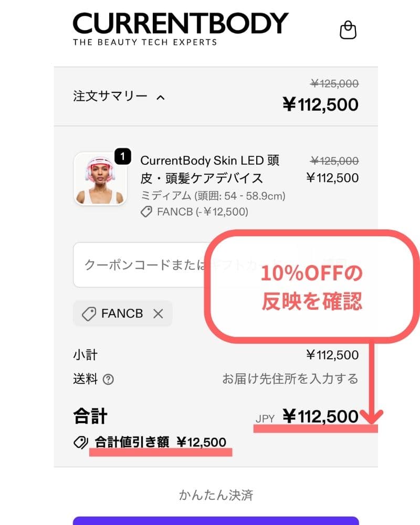Remove the FANCB coupon with the X
Screen dimensions: 420x525
click(157, 314)
